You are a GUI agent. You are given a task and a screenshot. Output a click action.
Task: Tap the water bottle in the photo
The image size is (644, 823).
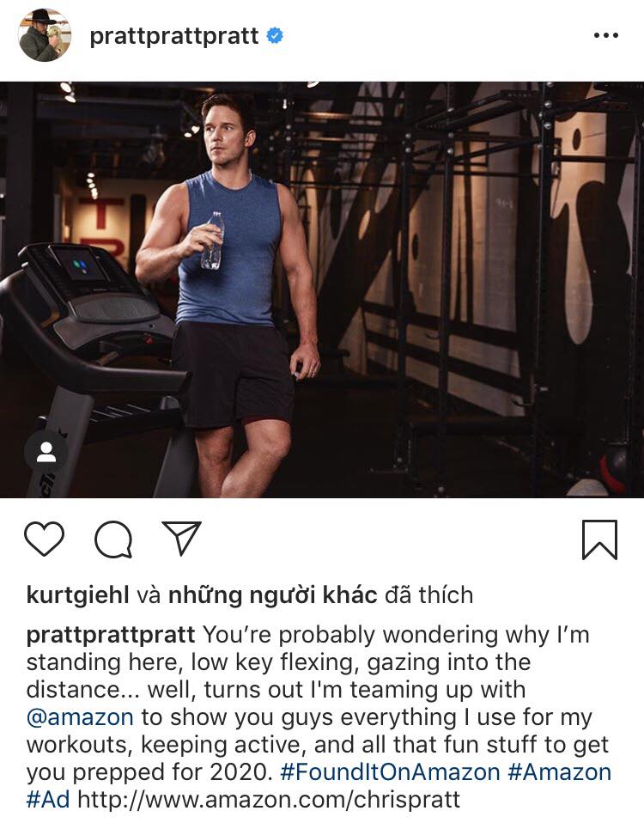click(212, 241)
